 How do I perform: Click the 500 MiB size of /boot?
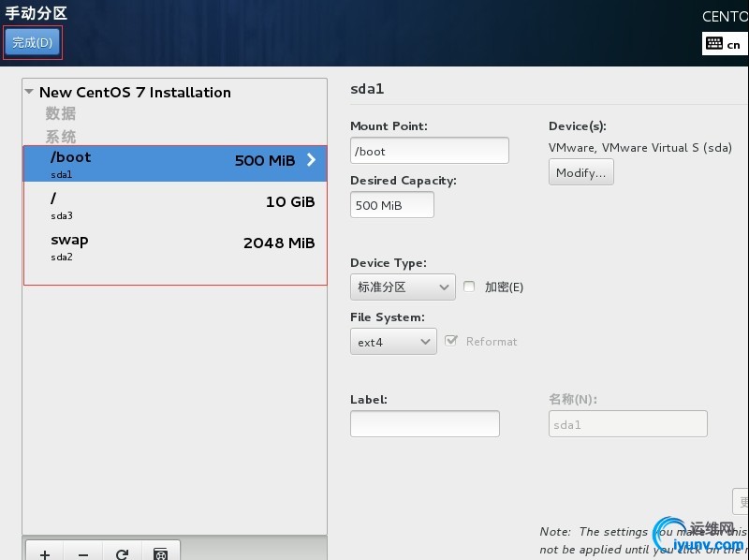pyautogui.click(x=265, y=160)
